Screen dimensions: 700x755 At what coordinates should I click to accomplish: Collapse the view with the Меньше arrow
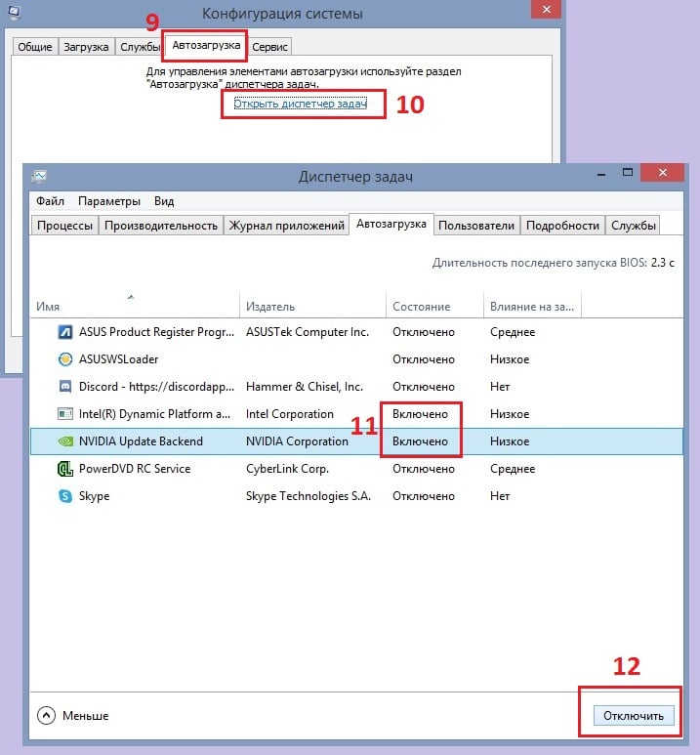[46, 716]
